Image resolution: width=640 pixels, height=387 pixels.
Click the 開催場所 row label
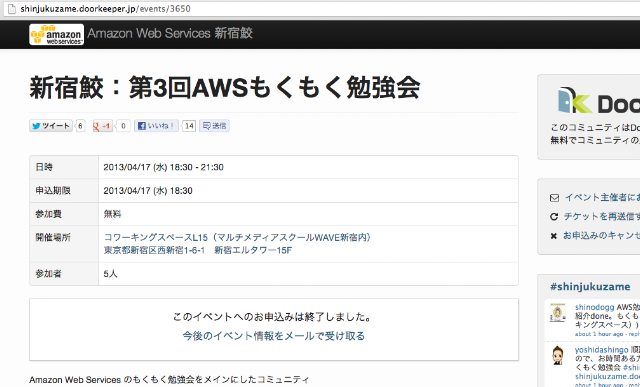53,237
